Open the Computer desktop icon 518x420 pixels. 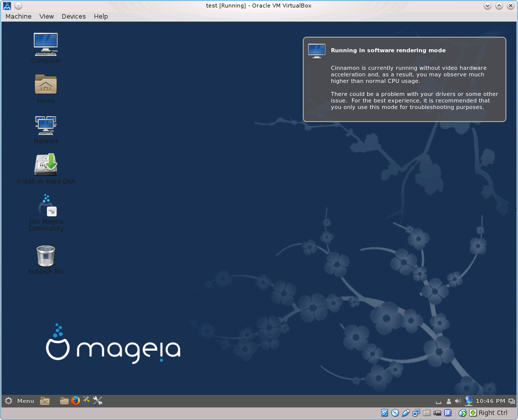tap(46, 48)
